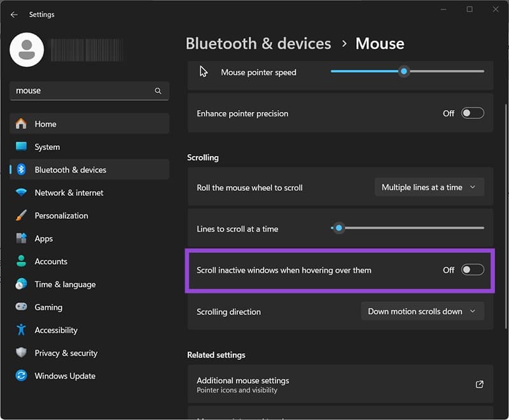Click the Windows Update refresh icon
Screen dimensions: 509x420
tap(21, 375)
